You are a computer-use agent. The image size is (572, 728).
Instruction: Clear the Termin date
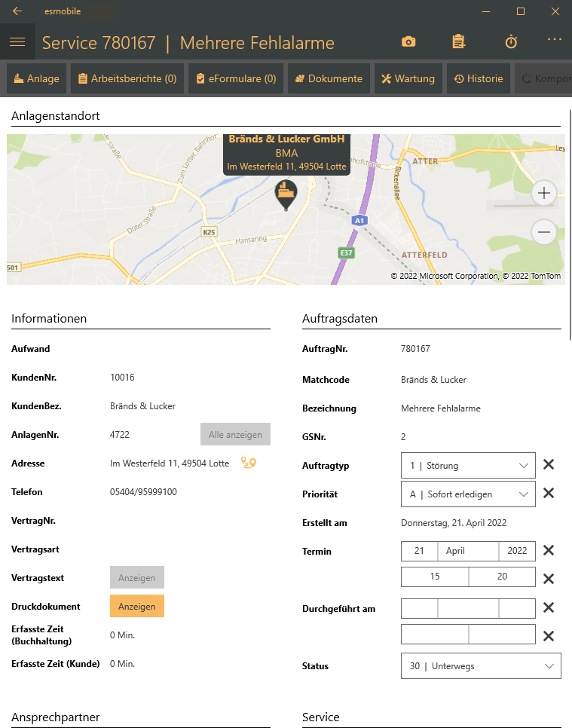tap(549, 550)
